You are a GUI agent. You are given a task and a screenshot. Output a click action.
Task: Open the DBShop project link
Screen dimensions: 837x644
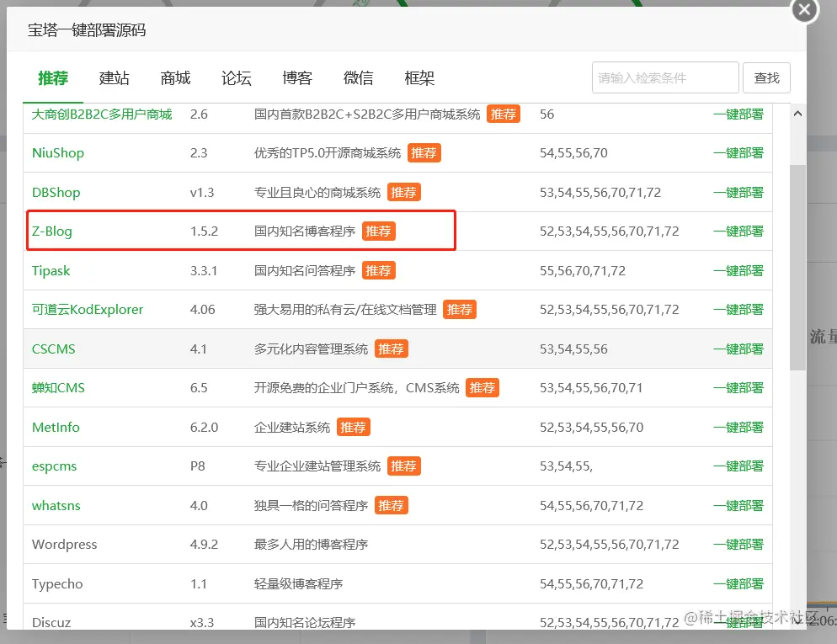56,192
